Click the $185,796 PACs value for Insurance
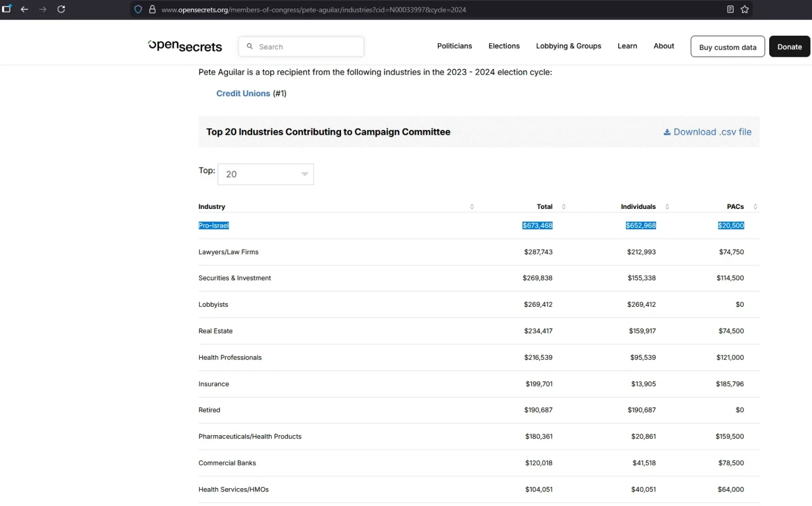The height and width of the screenshot is (506, 812). click(x=730, y=384)
